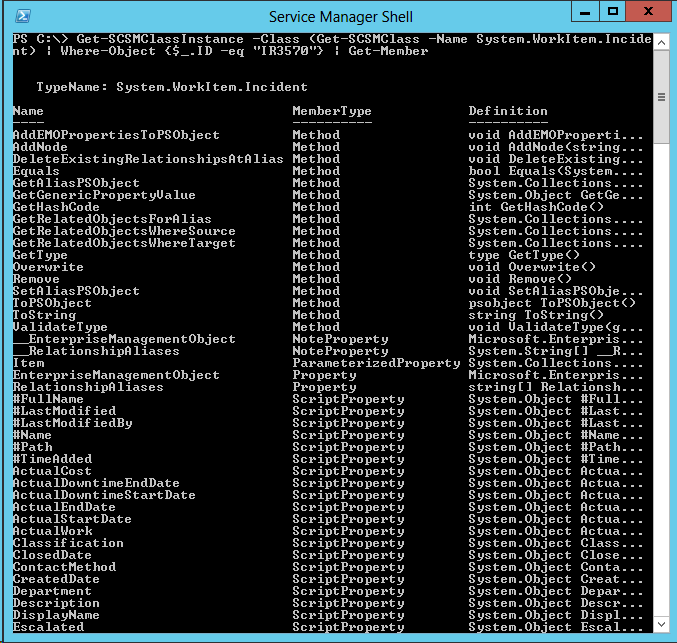Click the 'GetType' method name
Viewport: 677px width, 643px height.
(x=40, y=255)
